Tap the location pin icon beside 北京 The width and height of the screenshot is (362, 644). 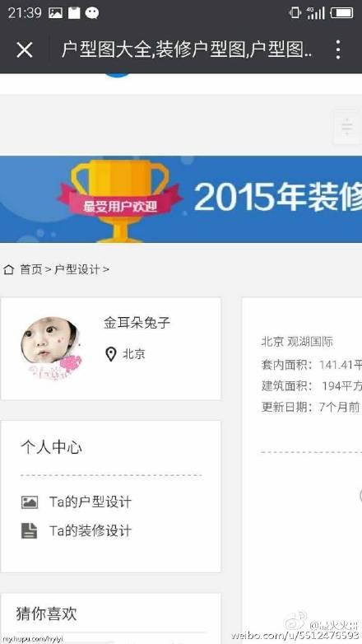coord(111,354)
